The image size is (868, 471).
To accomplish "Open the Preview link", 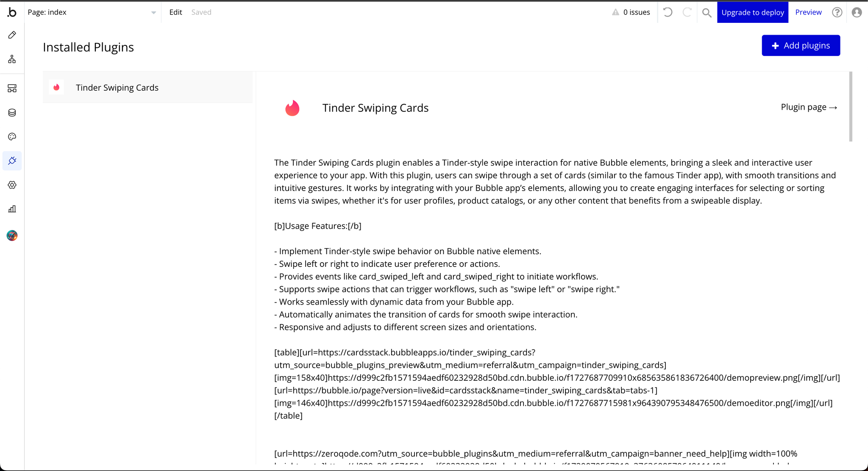I will [x=808, y=12].
